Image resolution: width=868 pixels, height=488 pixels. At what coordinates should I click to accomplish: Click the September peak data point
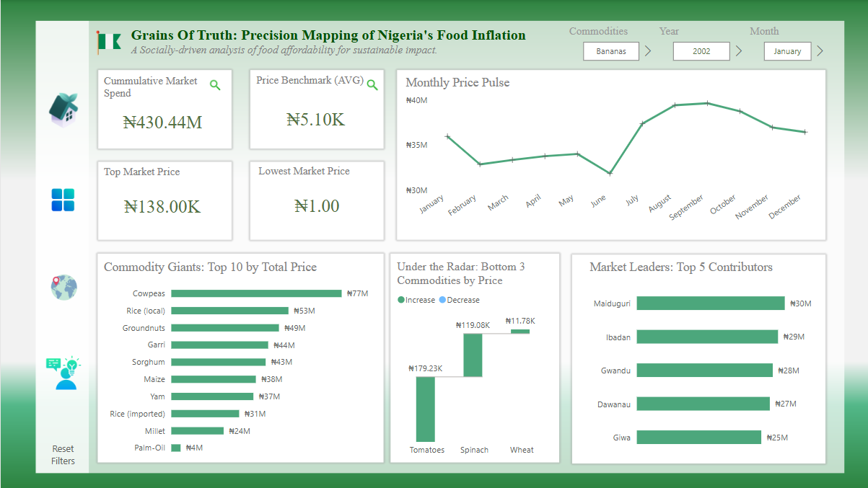[708, 103]
